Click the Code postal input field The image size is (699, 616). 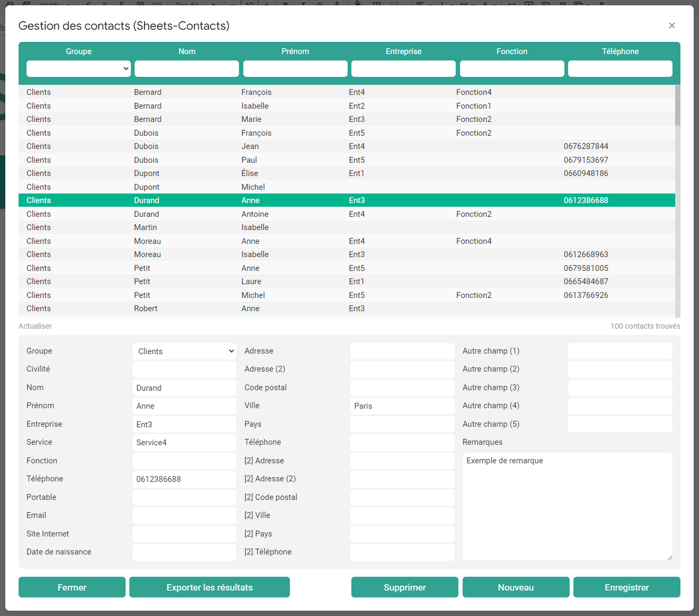[x=403, y=388]
